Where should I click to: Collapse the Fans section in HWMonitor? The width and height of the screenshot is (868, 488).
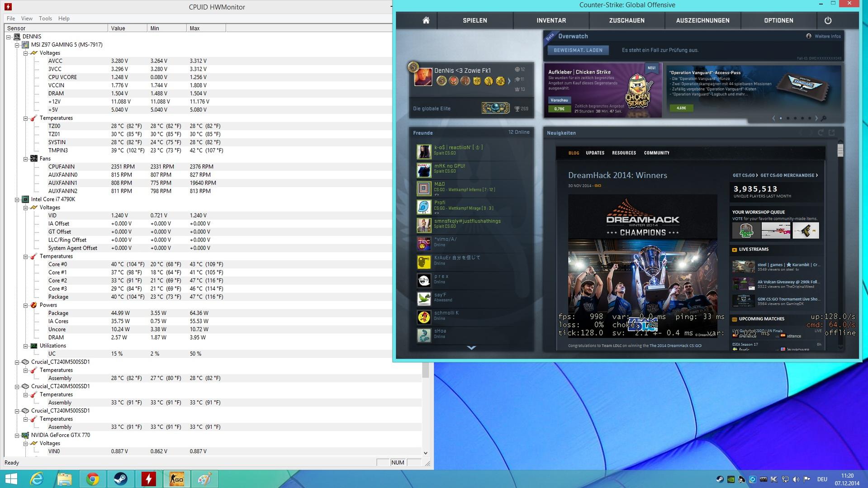(26, 159)
